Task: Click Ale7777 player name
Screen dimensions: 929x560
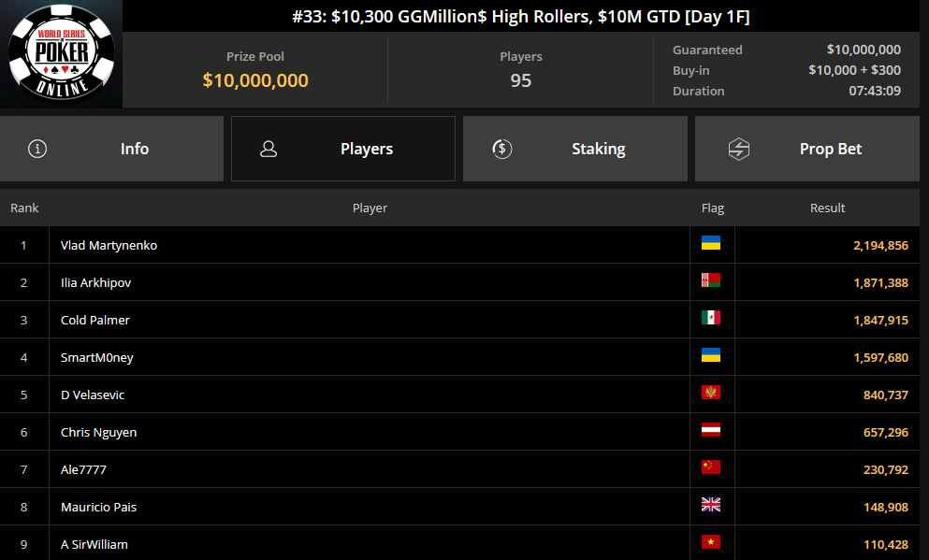Action: 83,469
